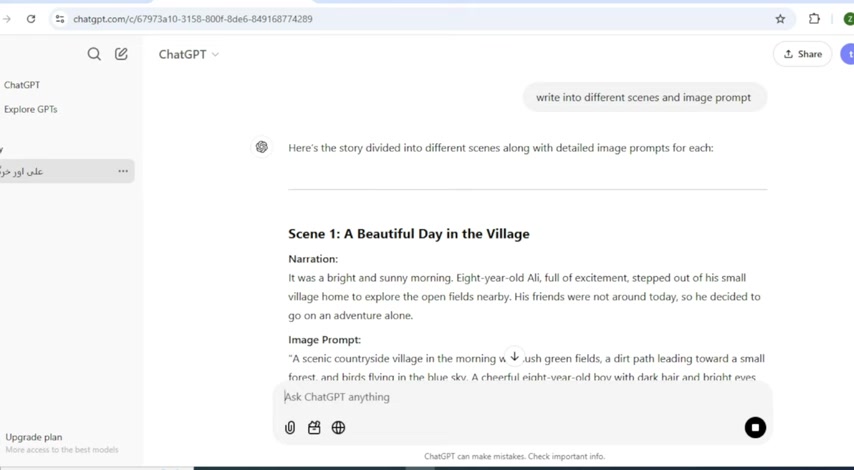
Task: Attach a file with the paperclip icon
Action: pyautogui.click(x=290, y=428)
